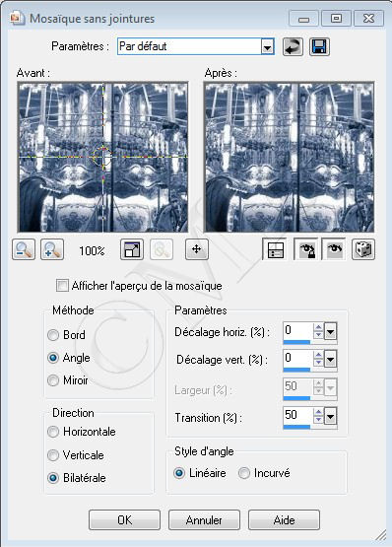Screen dimensions: 392x547
Task: Click the fit image to window icon
Action: 132,249
